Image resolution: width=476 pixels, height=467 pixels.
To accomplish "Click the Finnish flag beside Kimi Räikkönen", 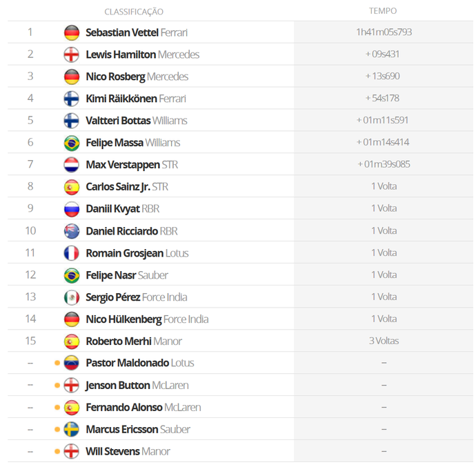I will (x=72, y=99).
